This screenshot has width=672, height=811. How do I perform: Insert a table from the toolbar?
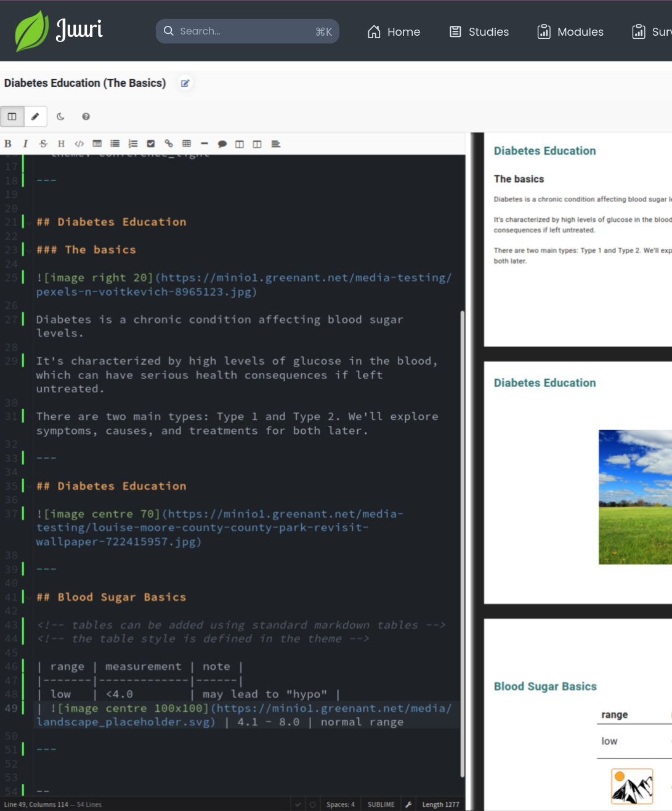pos(187,144)
